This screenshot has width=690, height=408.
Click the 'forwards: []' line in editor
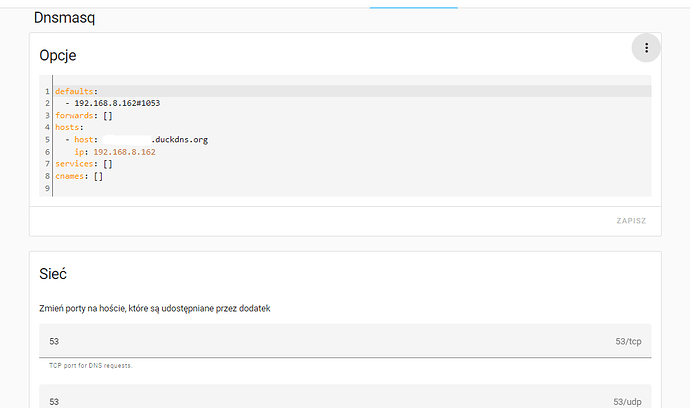(x=84, y=115)
